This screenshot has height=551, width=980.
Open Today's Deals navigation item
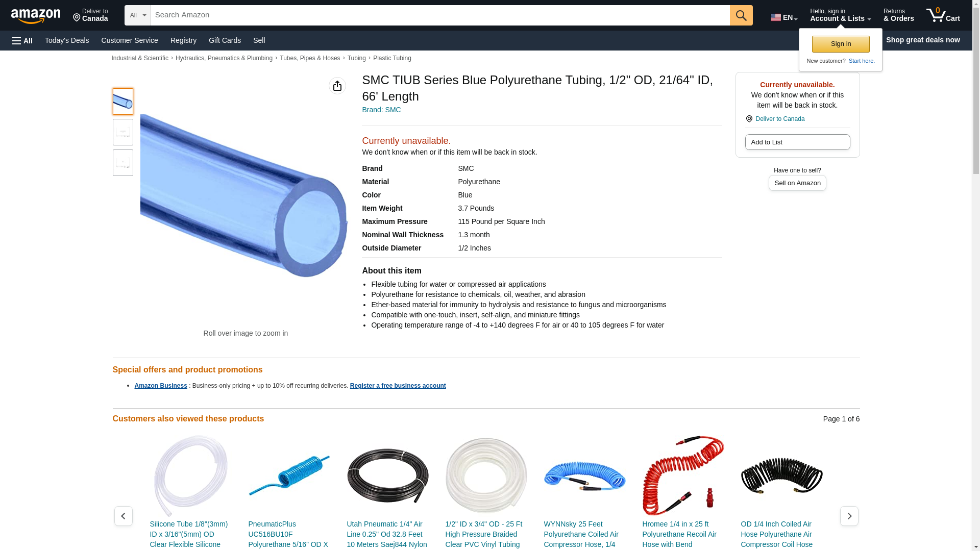[x=67, y=40]
